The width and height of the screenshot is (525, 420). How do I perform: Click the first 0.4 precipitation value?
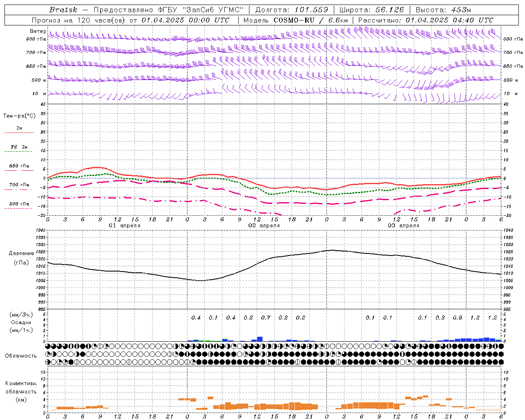[196, 317]
